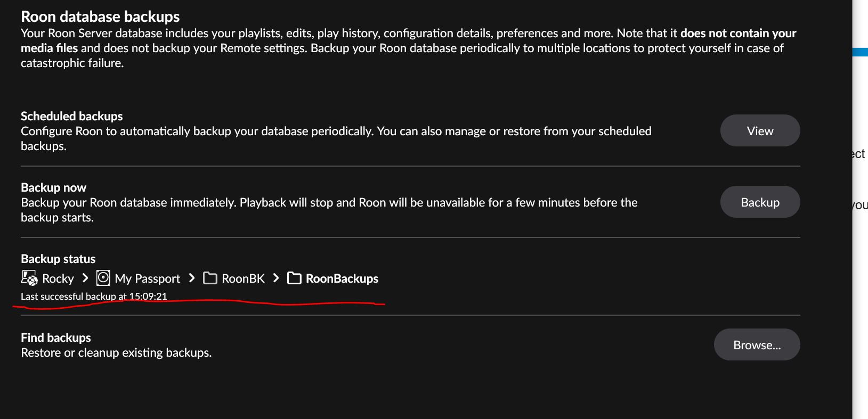Click the Find backups heading
Image resolution: width=868 pixels, height=419 pixels.
coord(55,338)
